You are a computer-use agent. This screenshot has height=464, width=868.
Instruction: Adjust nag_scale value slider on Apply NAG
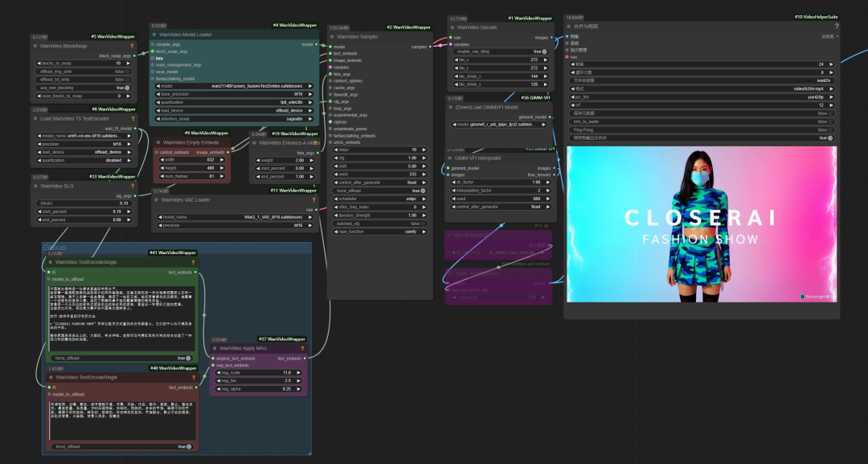tap(259, 372)
